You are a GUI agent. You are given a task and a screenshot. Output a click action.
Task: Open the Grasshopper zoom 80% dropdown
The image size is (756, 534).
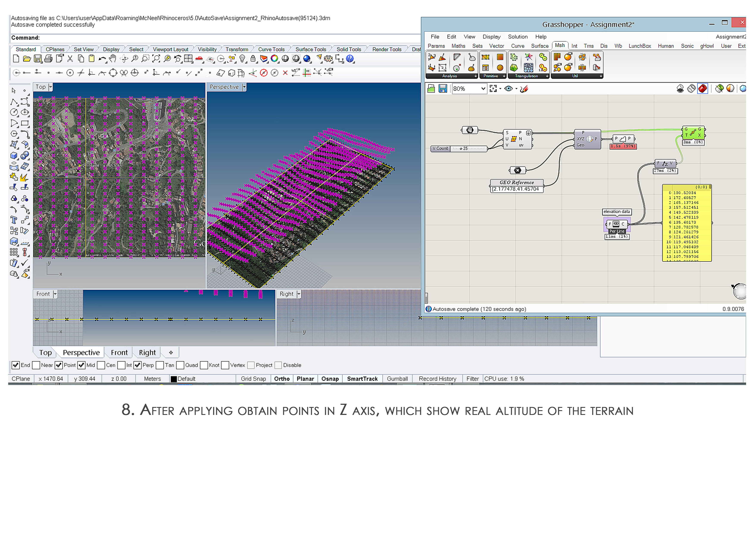click(483, 88)
